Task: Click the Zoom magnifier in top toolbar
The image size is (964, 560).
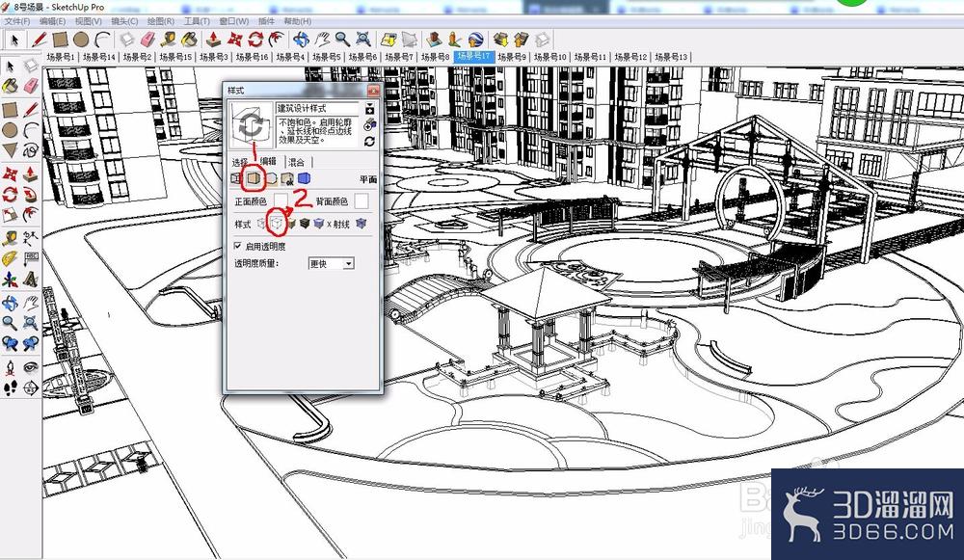Action: [342, 40]
